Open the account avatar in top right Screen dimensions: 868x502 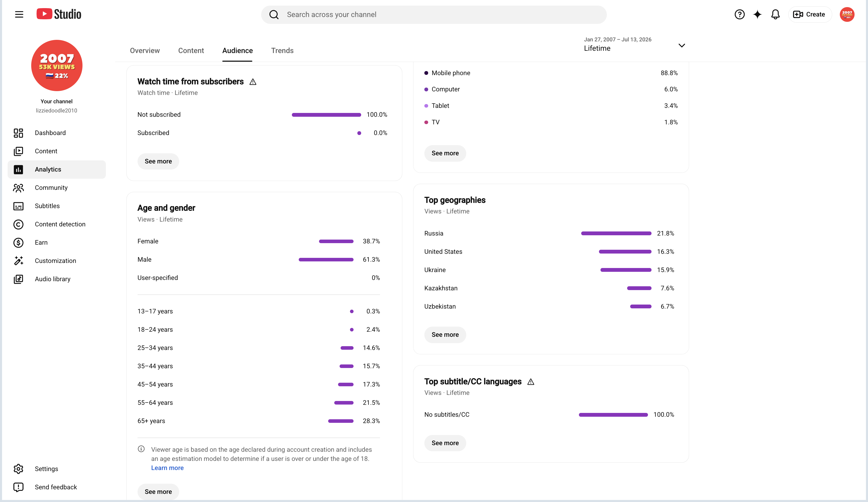point(847,14)
